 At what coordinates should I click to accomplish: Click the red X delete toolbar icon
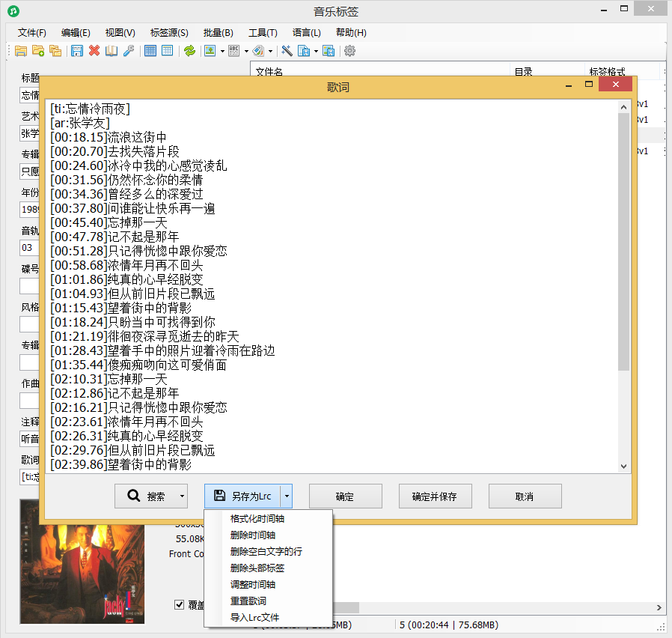coord(93,51)
